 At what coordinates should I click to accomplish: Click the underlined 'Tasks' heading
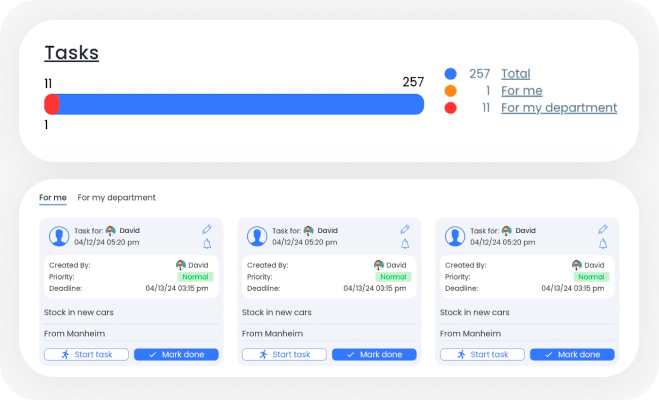point(71,53)
